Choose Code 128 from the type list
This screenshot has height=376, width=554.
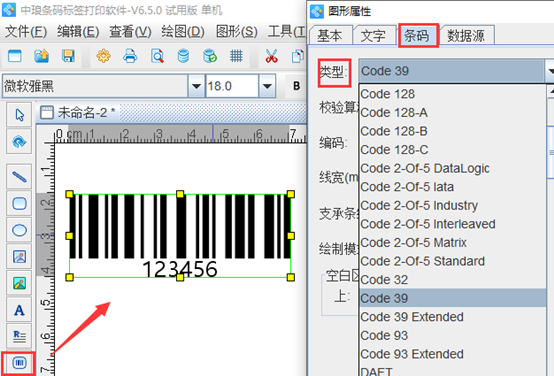(452, 94)
